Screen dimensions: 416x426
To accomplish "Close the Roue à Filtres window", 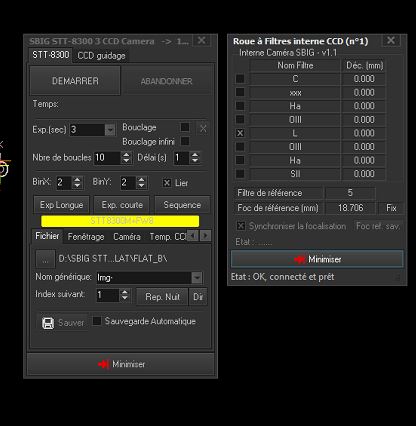I will coord(391,40).
